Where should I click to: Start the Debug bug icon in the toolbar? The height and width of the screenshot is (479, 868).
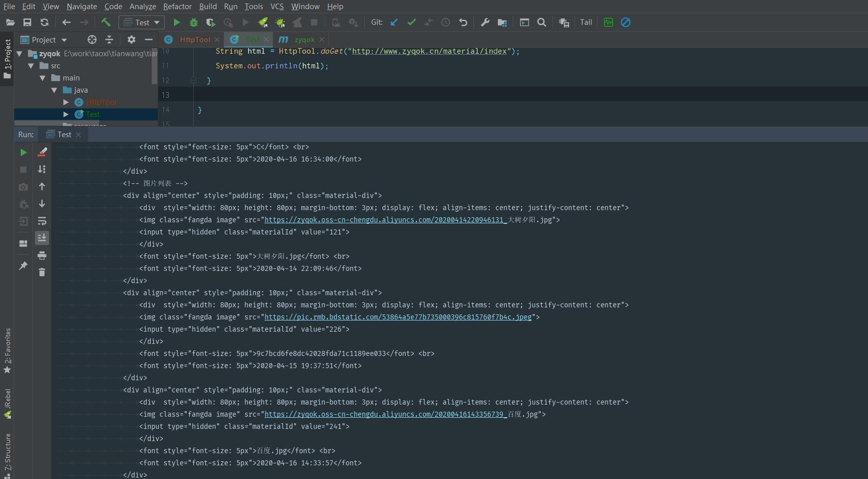[193, 22]
